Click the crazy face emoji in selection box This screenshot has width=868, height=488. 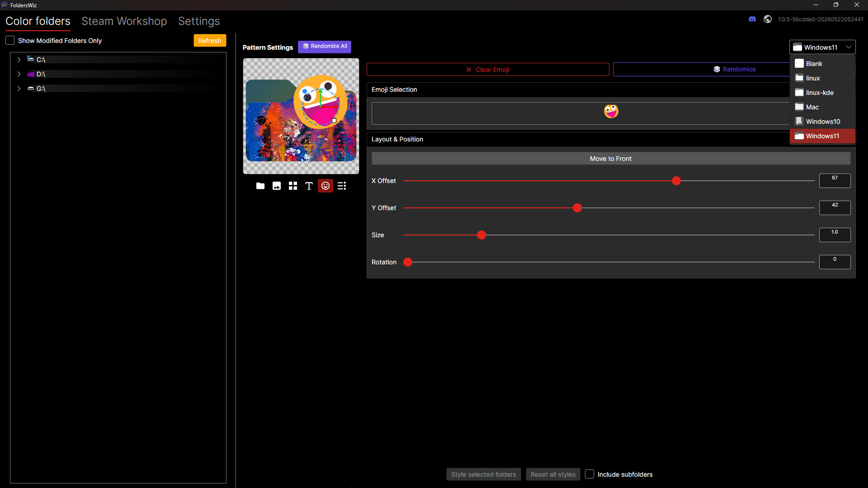[x=611, y=111]
